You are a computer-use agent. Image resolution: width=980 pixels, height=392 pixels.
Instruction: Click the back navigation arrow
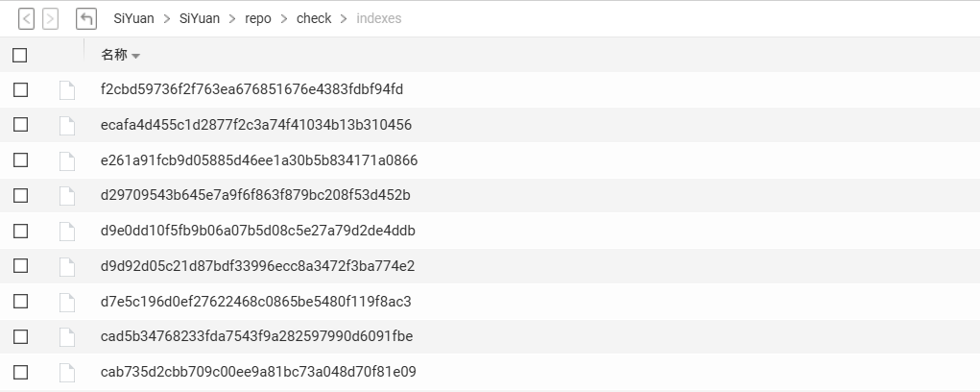(x=26, y=18)
